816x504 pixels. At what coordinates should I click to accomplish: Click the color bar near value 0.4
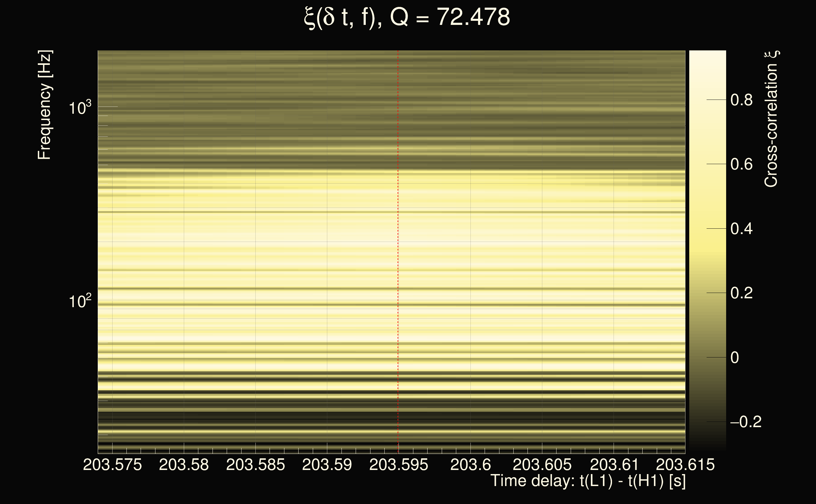tap(707, 229)
